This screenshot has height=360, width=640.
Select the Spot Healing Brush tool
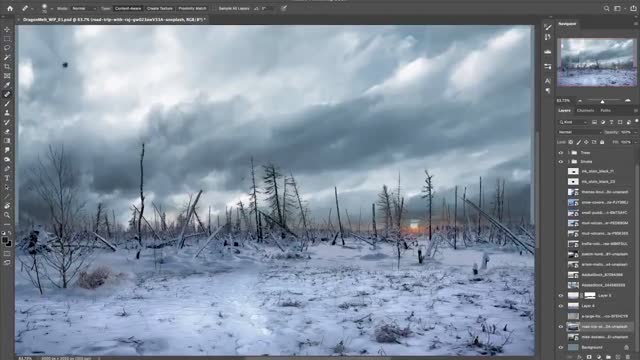click(x=7, y=94)
